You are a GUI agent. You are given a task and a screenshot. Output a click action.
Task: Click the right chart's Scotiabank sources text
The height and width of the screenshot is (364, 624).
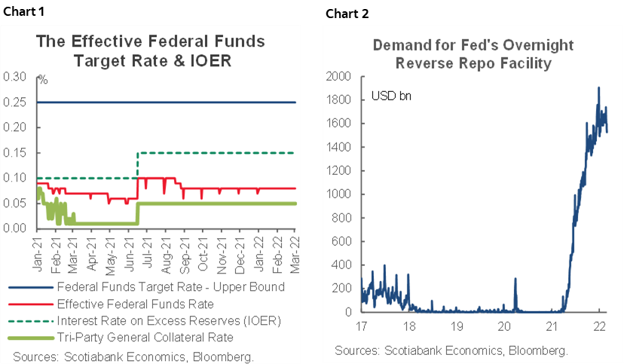tap(451, 350)
